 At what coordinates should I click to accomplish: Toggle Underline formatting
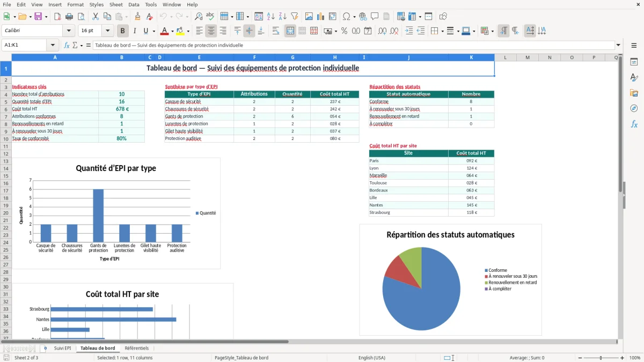point(146,31)
